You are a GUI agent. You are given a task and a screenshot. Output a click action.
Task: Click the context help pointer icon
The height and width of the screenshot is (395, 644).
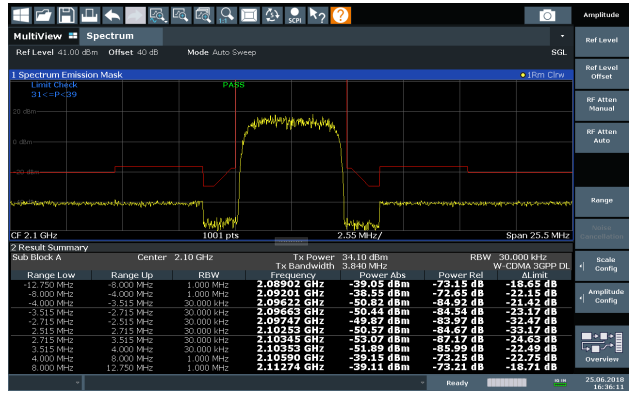click(317, 16)
